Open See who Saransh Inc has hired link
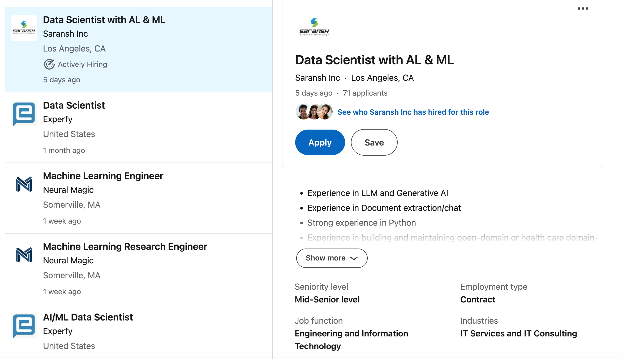The height and width of the screenshot is (359, 644). click(413, 112)
